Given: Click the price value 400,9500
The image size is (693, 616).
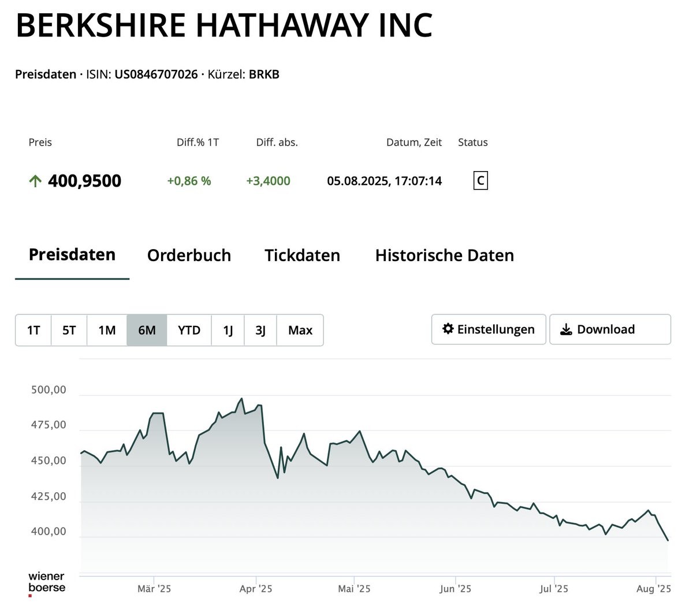Looking at the screenshot, I should (85, 181).
